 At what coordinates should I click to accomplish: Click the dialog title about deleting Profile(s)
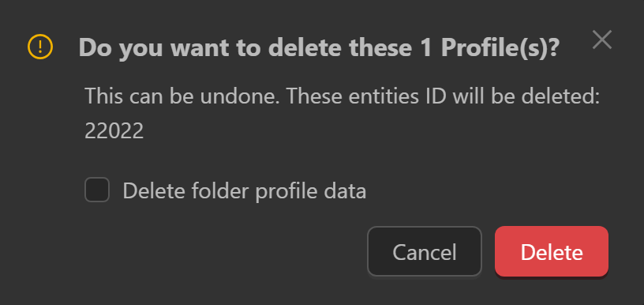[319, 47]
